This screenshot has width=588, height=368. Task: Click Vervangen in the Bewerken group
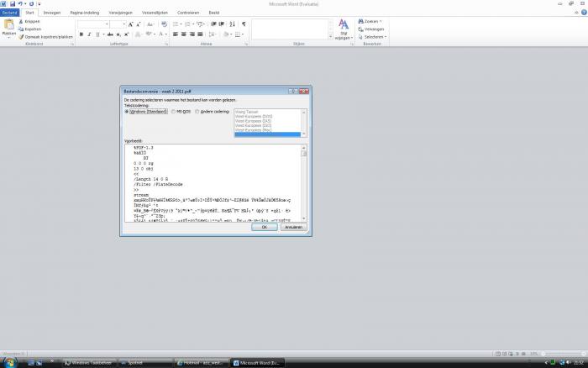[x=371, y=29]
